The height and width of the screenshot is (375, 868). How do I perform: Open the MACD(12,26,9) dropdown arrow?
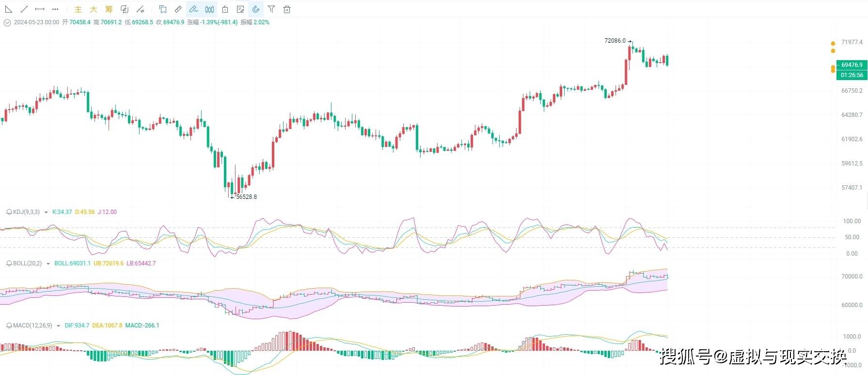pyautogui.click(x=58, y=326)
